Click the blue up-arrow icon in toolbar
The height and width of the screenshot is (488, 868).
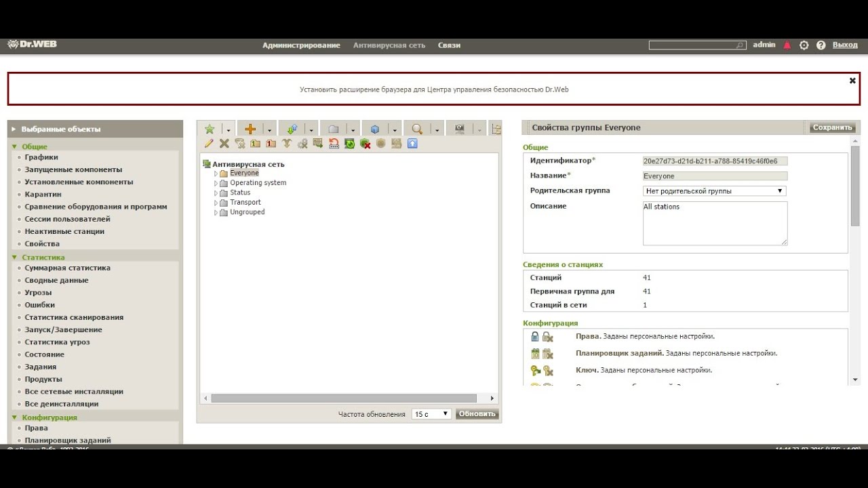click(412, 143)
